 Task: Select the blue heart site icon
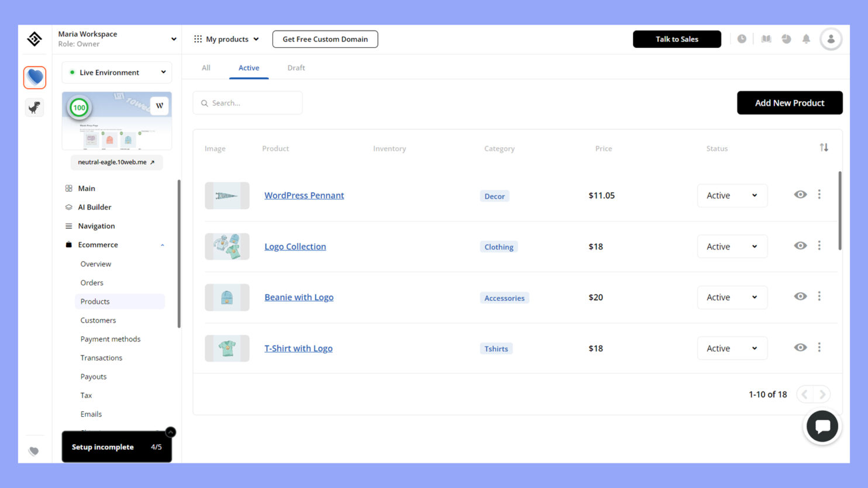[x=35, y=77]
